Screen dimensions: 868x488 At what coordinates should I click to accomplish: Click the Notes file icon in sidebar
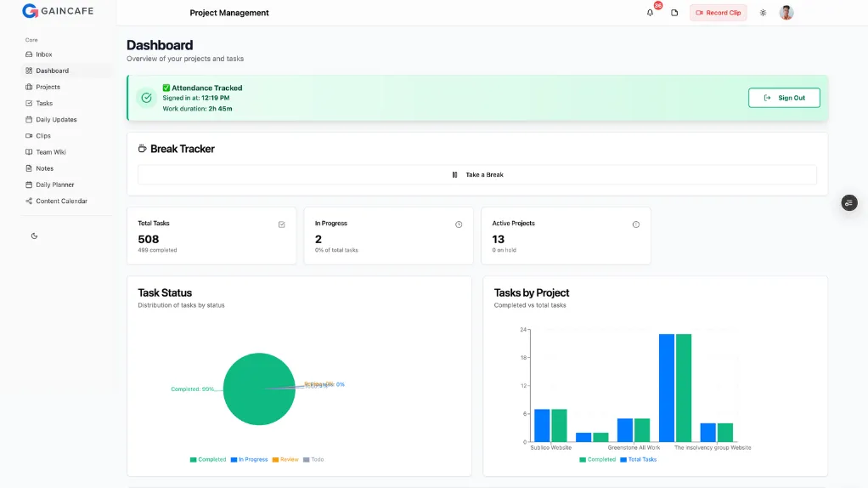tap(29, 168)
